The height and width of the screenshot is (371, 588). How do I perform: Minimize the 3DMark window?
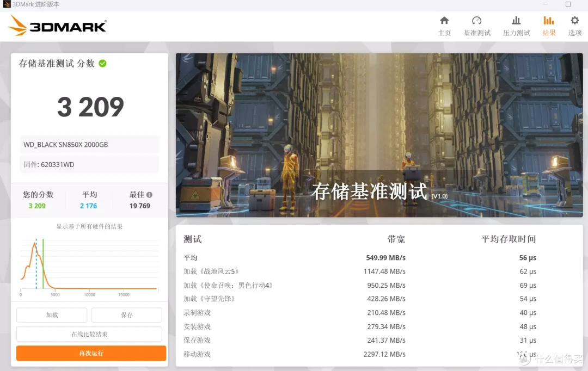[545, 4]
